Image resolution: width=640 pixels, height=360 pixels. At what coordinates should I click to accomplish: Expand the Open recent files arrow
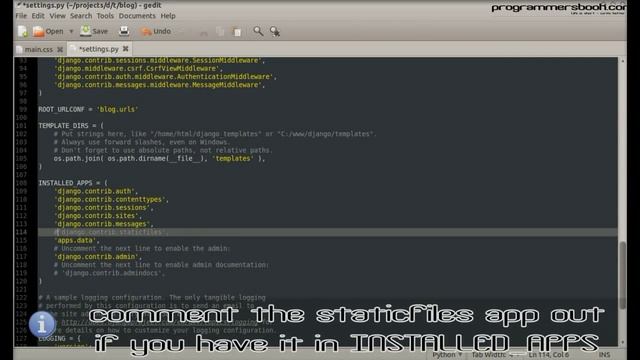coord(71,31)
